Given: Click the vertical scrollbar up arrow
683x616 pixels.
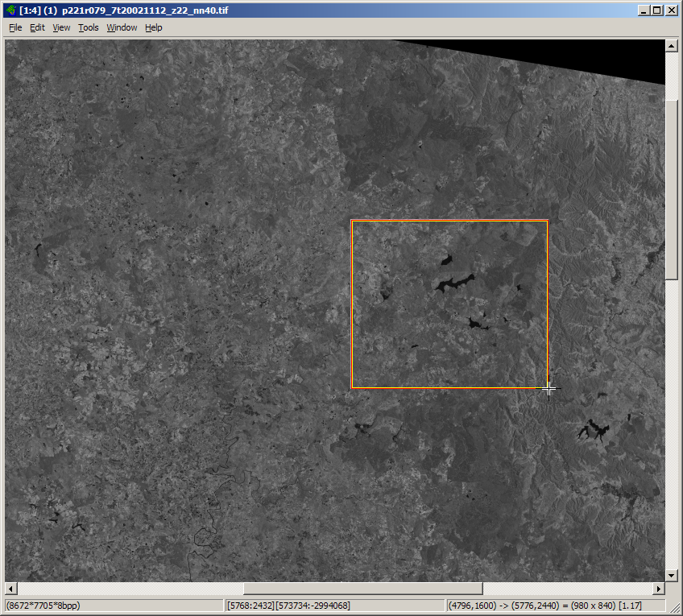Looking at the screenshot, I should tap(672, 46).
